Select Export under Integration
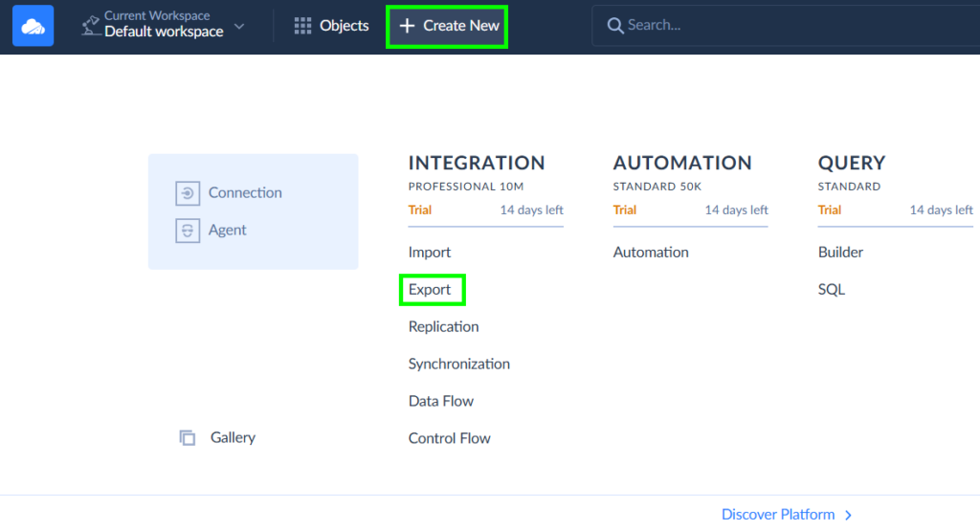 [x=430, y=290]
